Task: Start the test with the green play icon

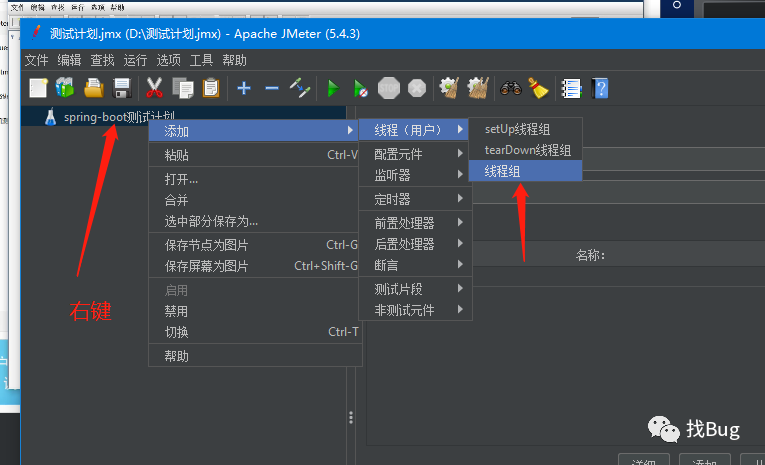Action: [x=334, y=89]
